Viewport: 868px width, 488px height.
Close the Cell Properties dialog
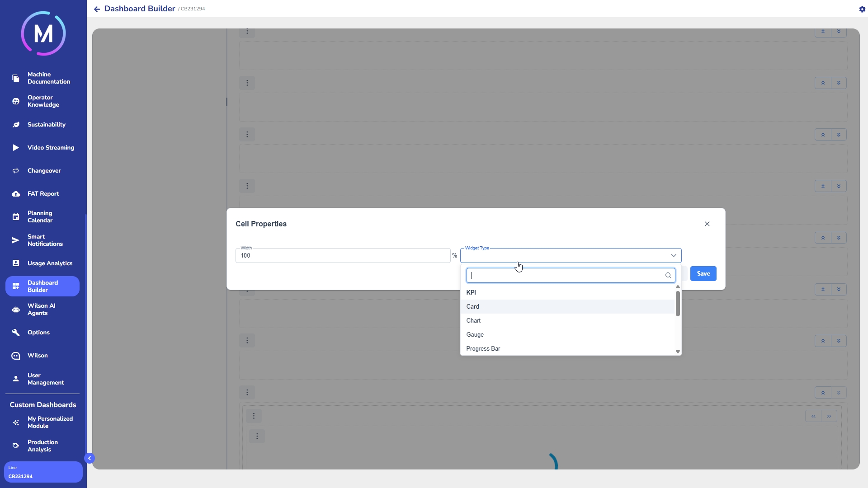click(x=707, y=224)
